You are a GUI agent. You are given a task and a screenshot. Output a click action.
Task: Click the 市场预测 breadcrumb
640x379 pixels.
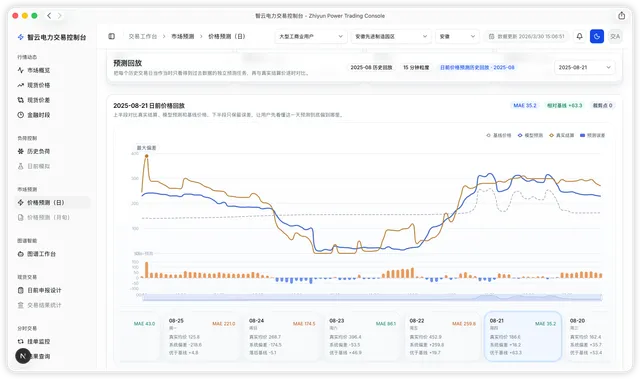tap(182, 36)
